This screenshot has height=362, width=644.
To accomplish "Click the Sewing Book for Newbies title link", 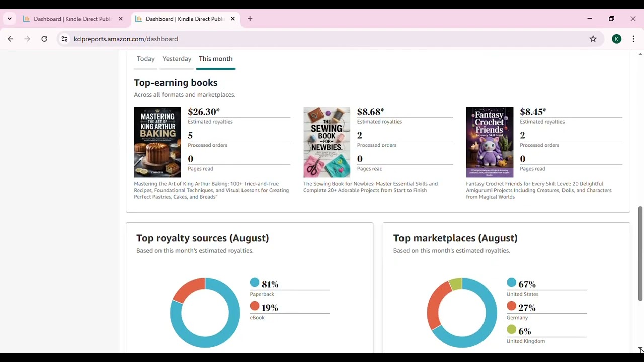I will [x=370, y=187].
